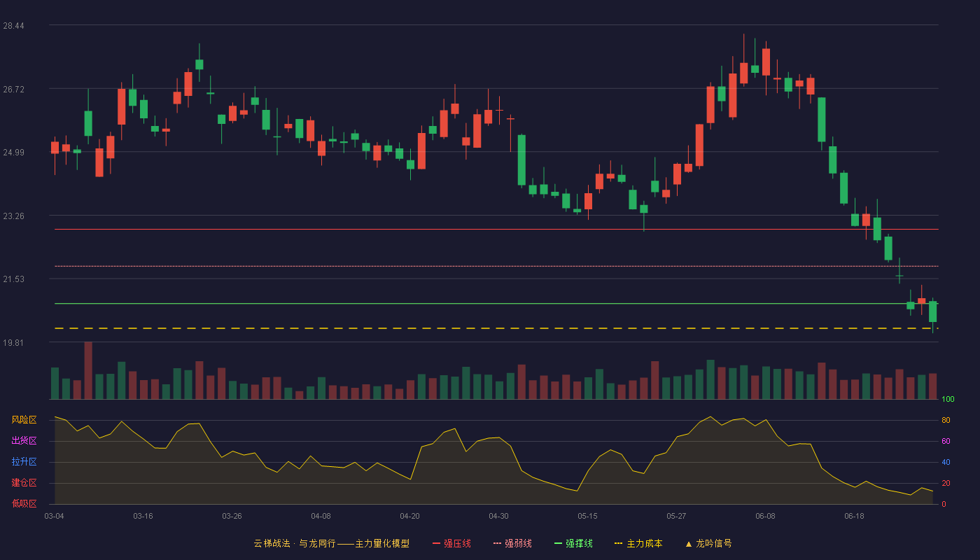
Task: Select the 低吸区 zone label
Action: pos(24,503)
